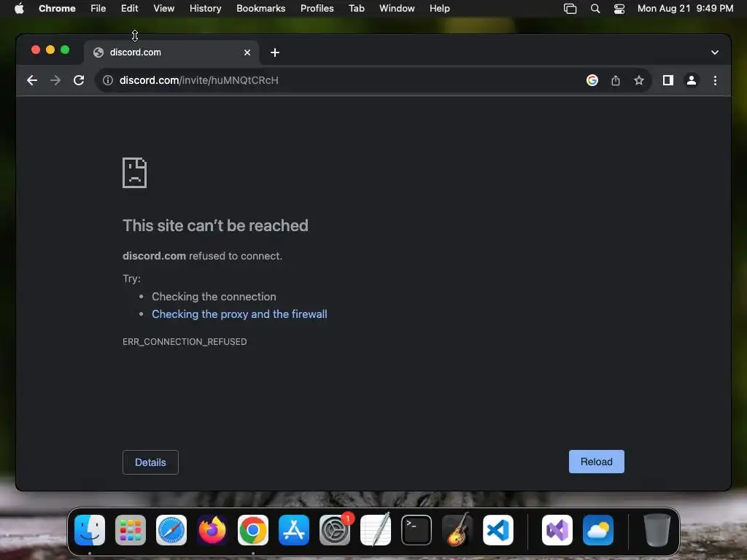Click the sad page error icon
This screenshot has width=747, height=560.
click(135, 173)
